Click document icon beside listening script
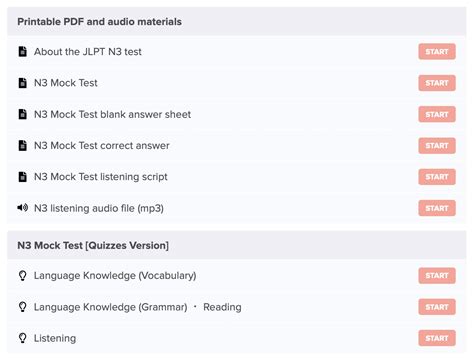Viewport: 474px width, 364px height. 22,177
